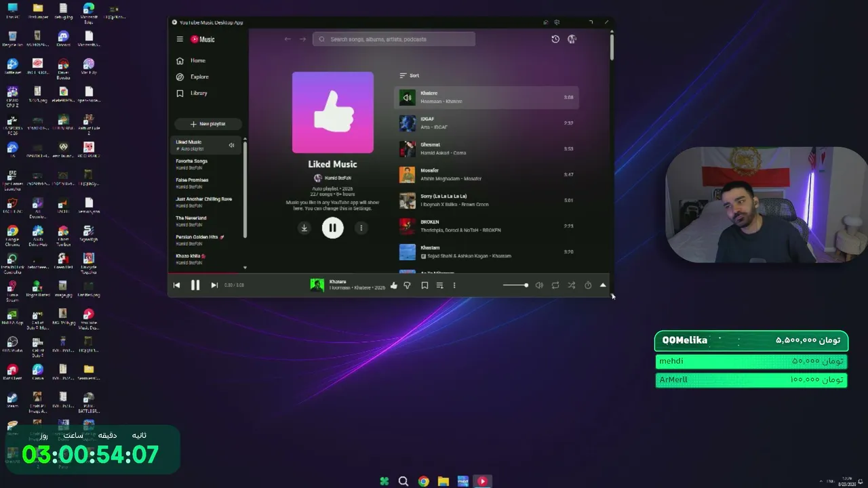The height and width of the screenshot is (488, 868).
Task: Click the now-playing Khatere album thumbnail
Action: pos(317,285)
